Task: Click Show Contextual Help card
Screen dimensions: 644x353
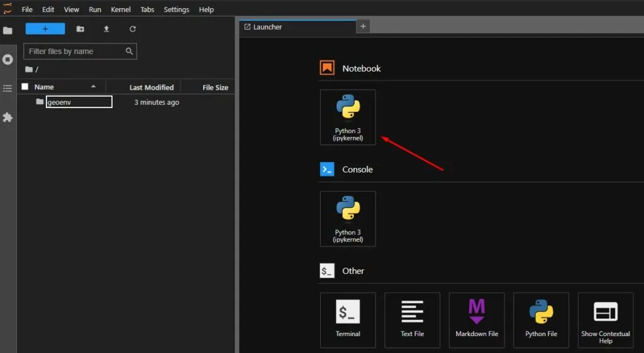Action: [606, 320]
